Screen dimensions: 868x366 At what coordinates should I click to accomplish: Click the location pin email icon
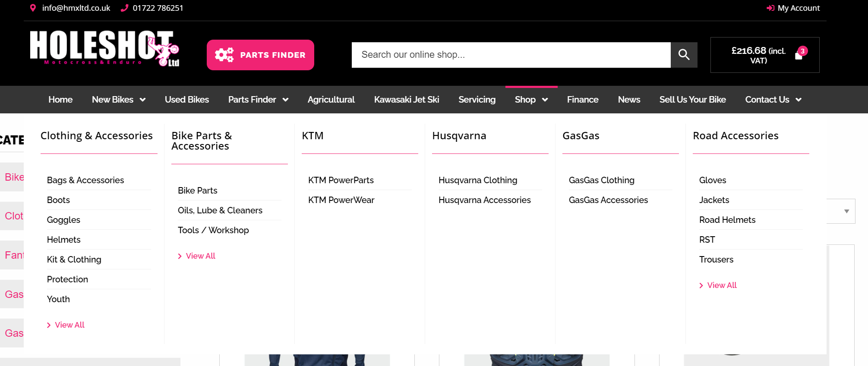(x=33, y=8)
